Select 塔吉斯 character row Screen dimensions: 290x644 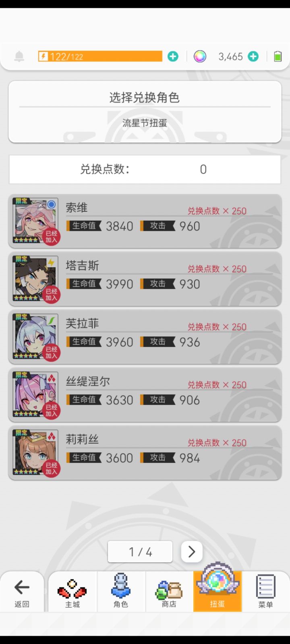pos(145,279)
